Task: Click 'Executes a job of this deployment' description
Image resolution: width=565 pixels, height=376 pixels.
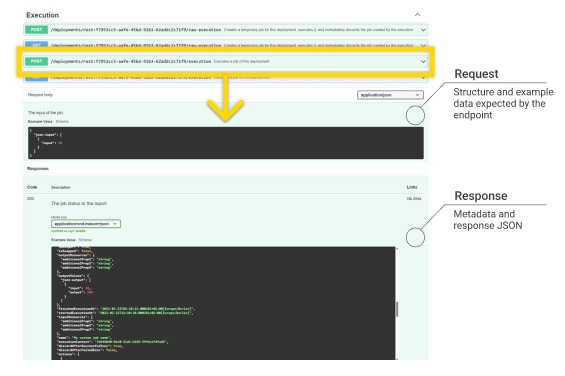Action: [242, 61]
